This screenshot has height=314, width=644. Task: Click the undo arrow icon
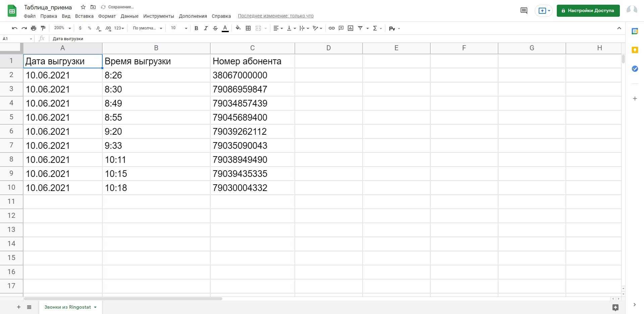(14, 28)
